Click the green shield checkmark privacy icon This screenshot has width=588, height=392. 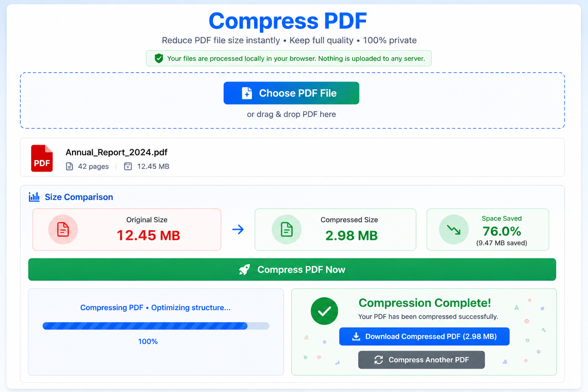159,58
